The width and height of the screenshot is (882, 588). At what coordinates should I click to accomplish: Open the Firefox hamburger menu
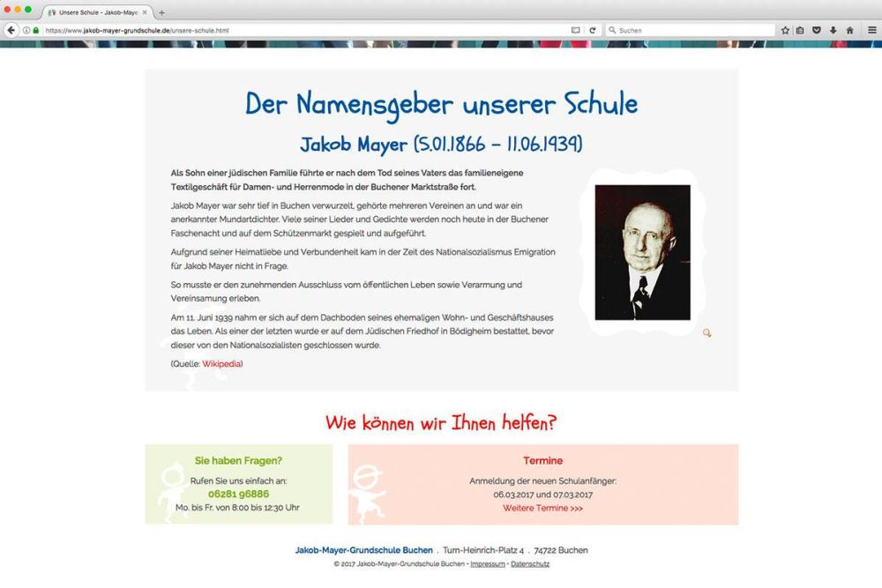tap(871, 29)
